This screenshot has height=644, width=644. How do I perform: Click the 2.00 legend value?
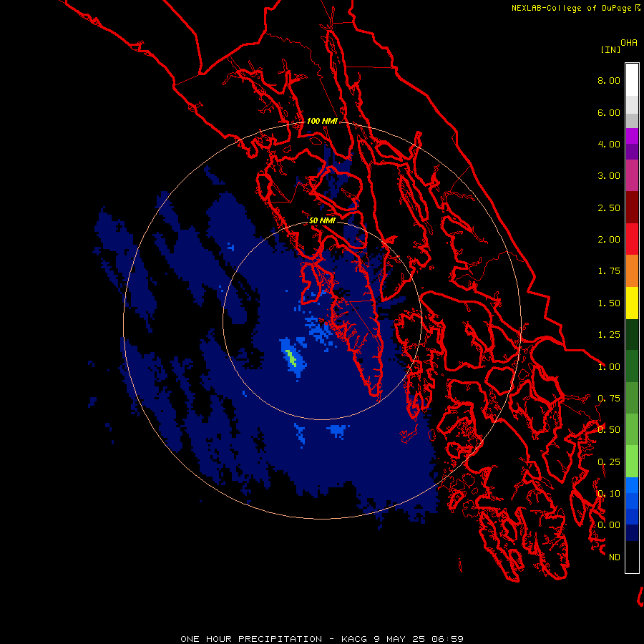[x=609, y=240]
